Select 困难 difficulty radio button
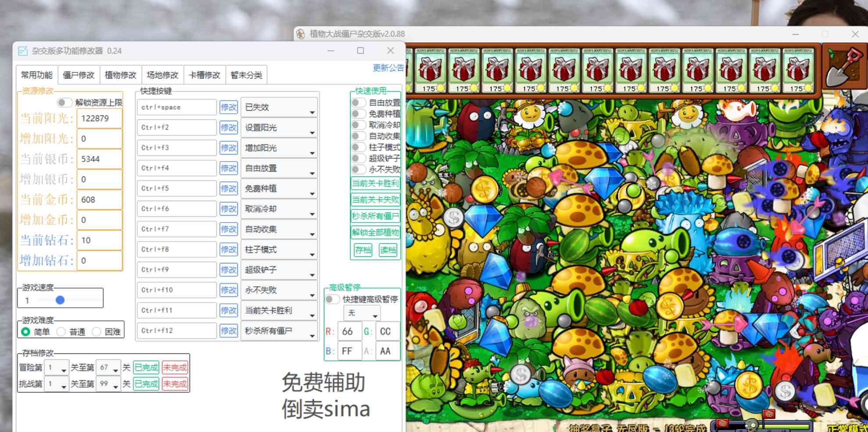The width and height of the screenshot is (868, 432). [x=97, y=331]
